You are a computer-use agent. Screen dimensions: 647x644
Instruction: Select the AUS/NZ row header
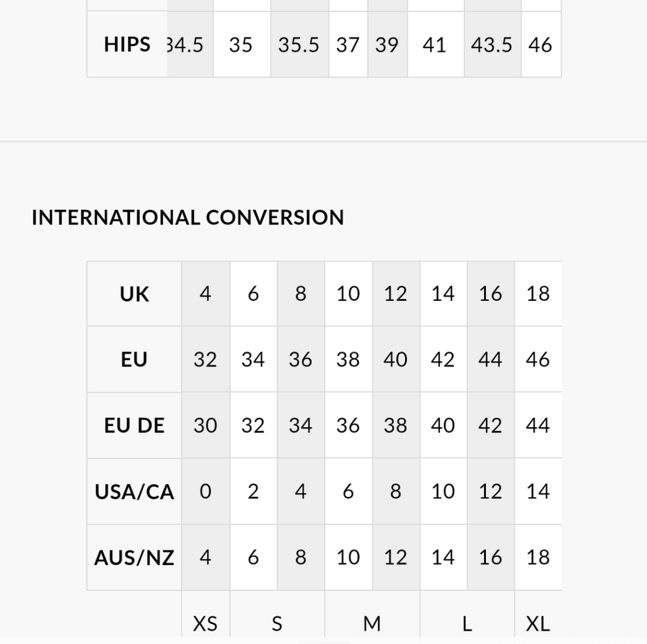(135, 558)
